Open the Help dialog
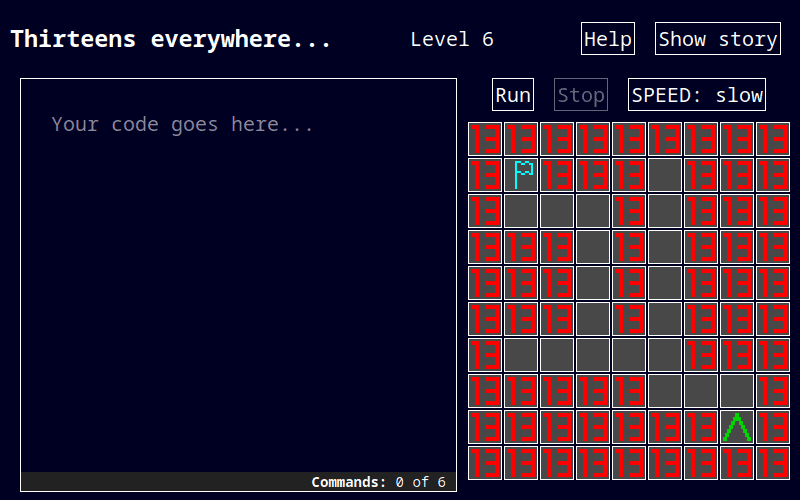 608,38
